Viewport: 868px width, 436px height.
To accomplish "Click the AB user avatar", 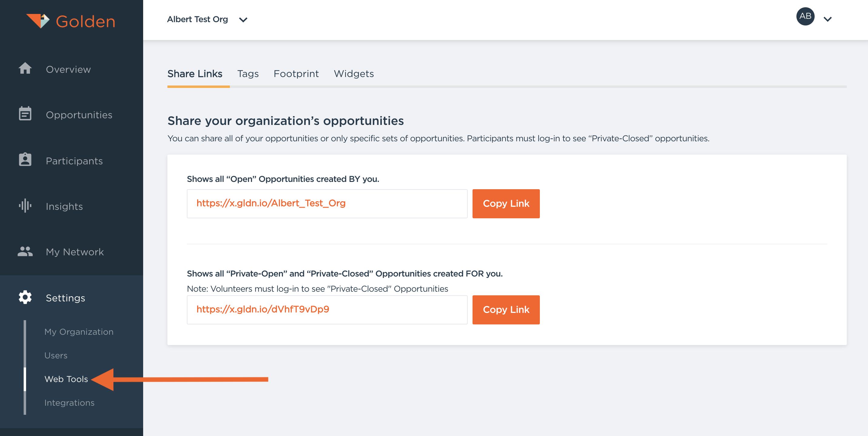I will point(805,16).
